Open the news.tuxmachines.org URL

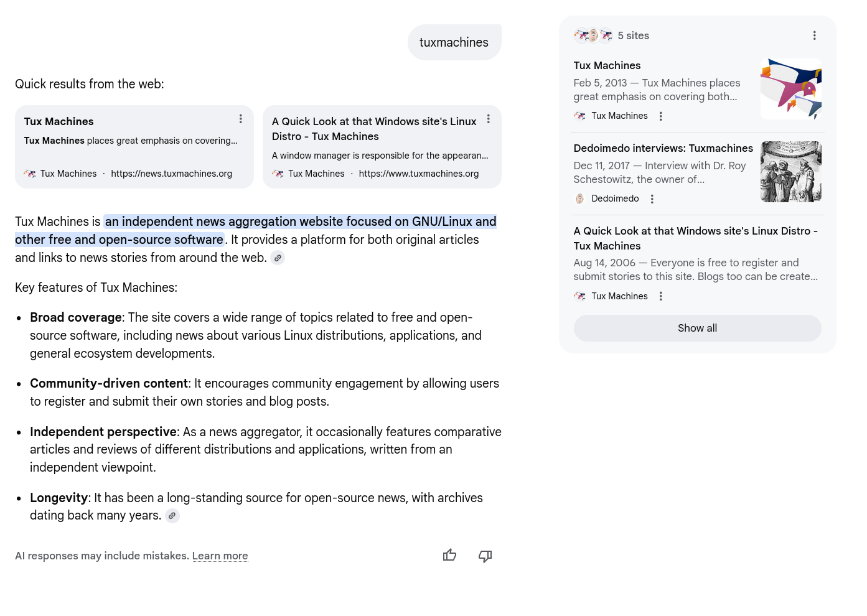tap(171, 174)
